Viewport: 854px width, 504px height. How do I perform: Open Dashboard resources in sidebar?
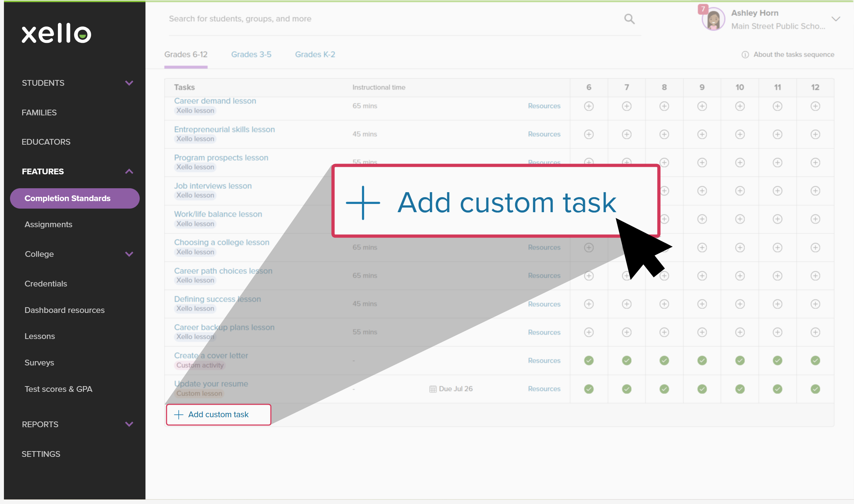(65, 310)
